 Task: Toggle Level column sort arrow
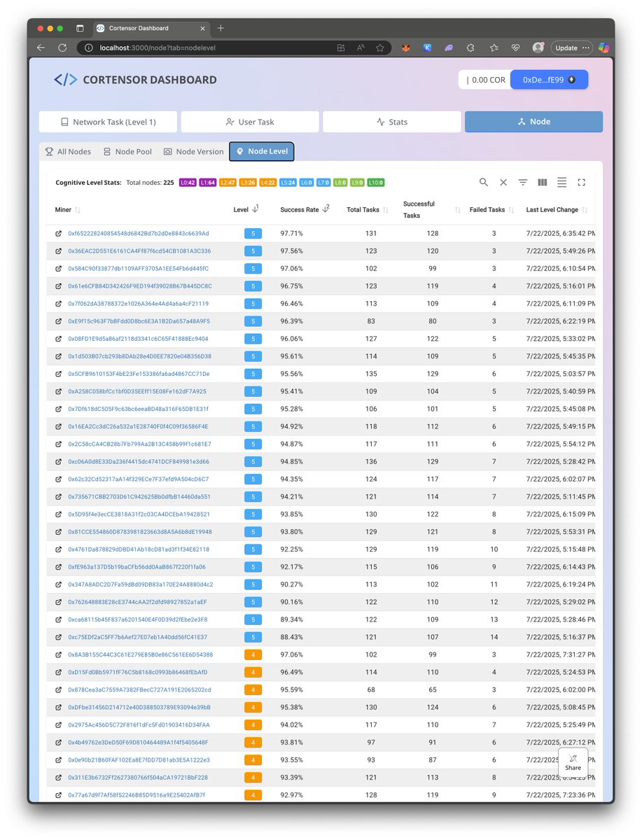256,209
